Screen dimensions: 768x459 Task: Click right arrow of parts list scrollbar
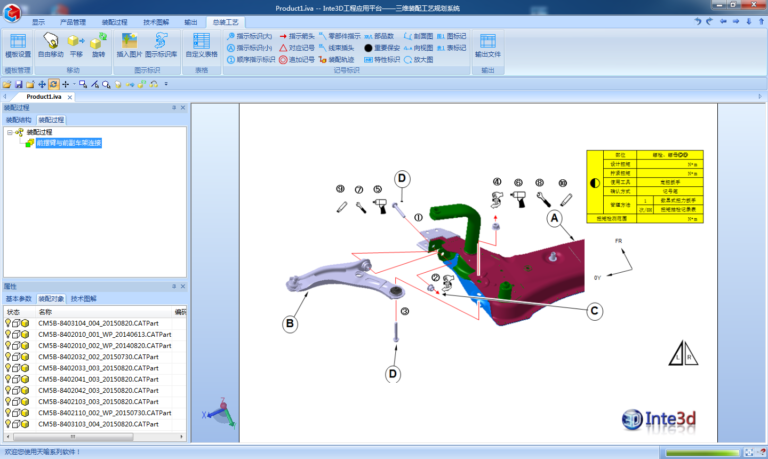(x=181, y=436)
